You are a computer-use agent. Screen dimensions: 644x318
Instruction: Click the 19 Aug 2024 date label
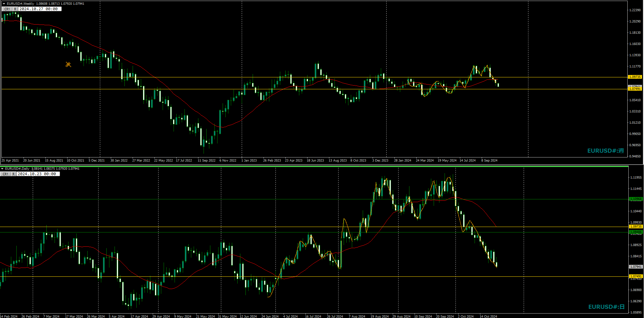click(380, 317)
